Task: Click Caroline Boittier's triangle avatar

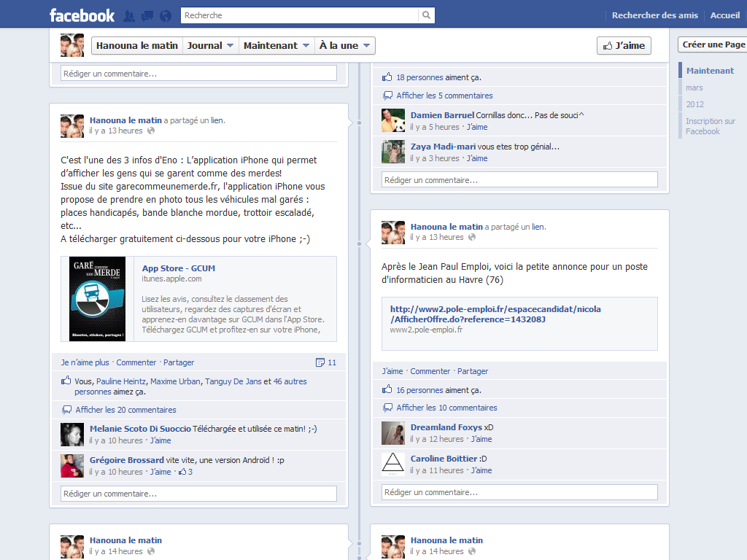Action: pos(393,464)
